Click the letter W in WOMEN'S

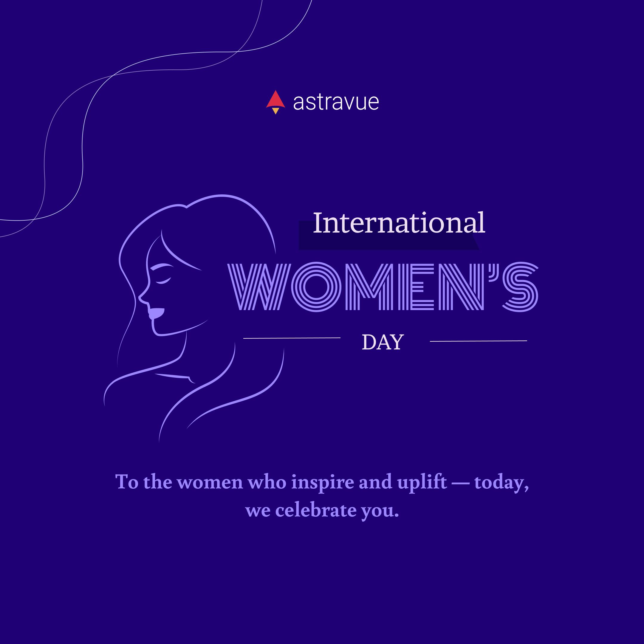coord(259,287)
